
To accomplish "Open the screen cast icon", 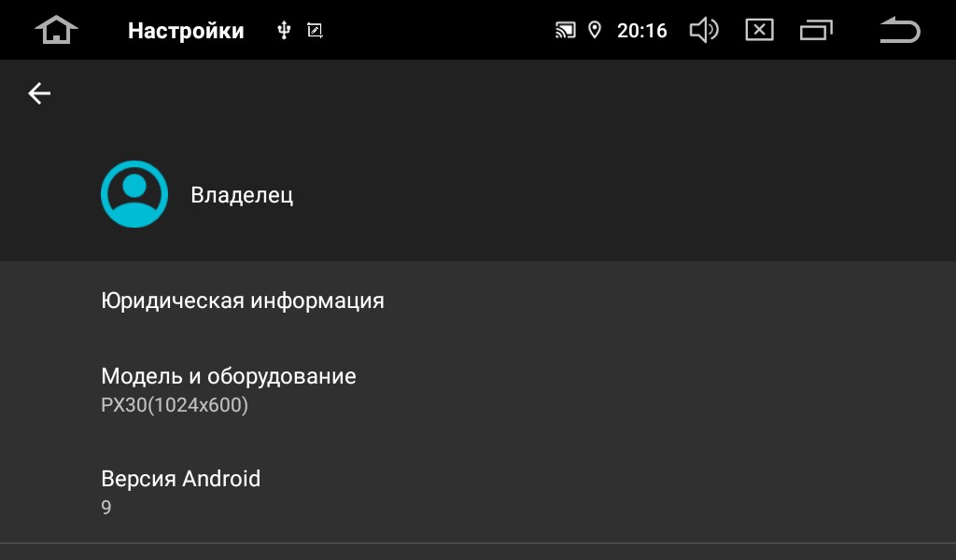I will 565,31.
